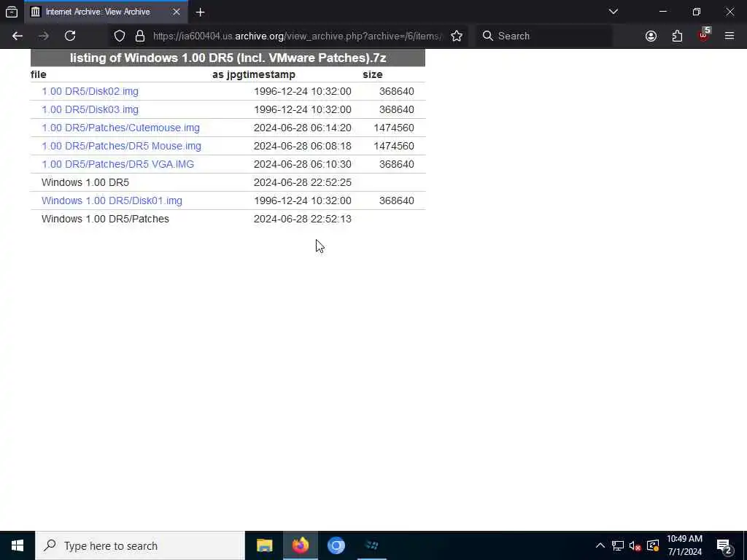Select 'Windows 1.00 DR5/Patches' row text
Image resolution: width=747 pixels, height=560 pixels.
pos(105,219)
